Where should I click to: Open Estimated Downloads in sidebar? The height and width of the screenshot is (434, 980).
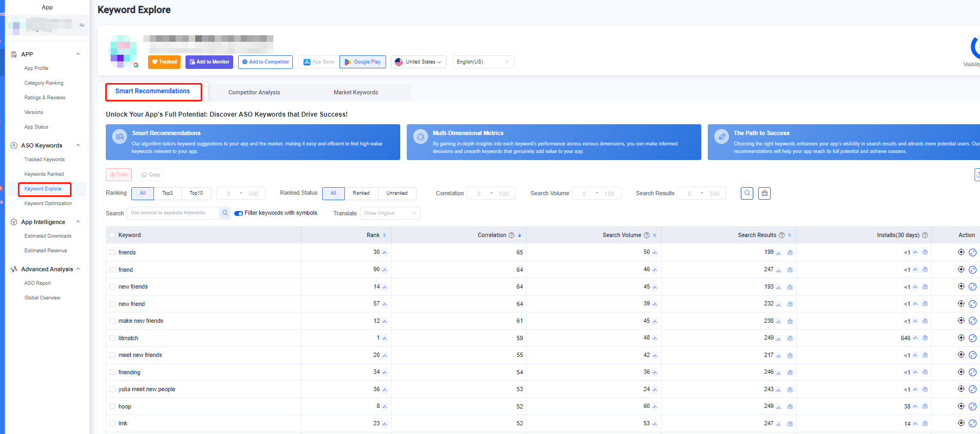(48, 236)
